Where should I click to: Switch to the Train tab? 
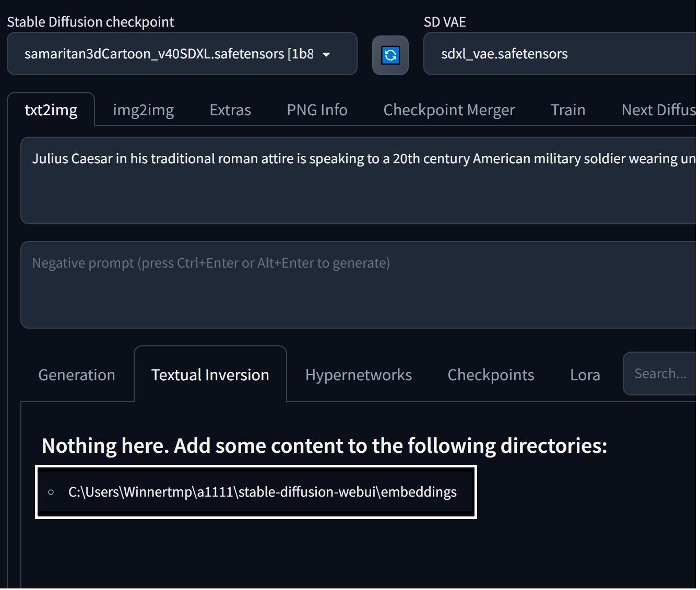click(568, 110)
